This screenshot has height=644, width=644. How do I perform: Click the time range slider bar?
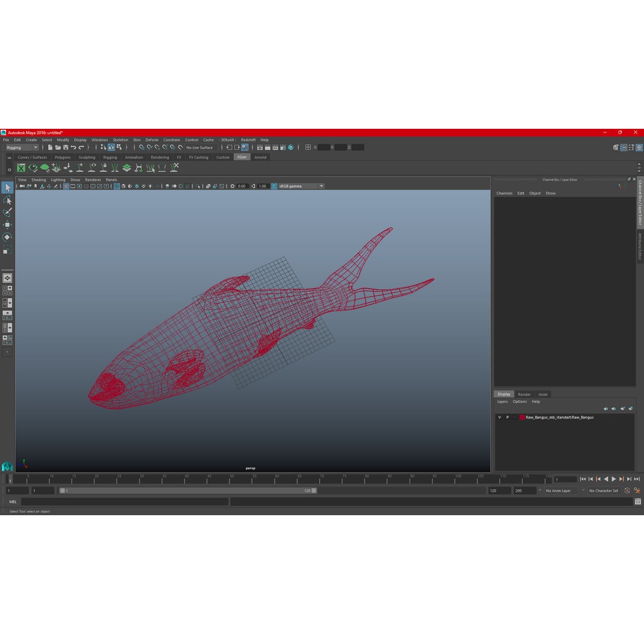coord(188,491)
